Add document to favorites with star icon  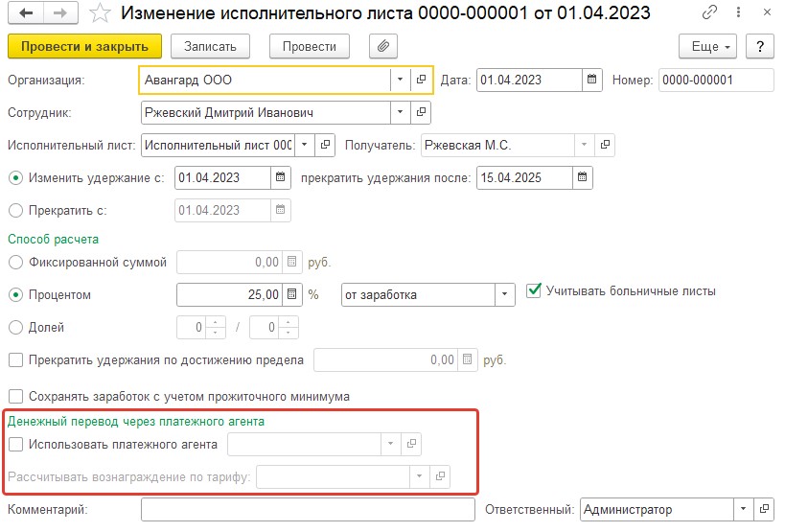[x=100, y=13]
